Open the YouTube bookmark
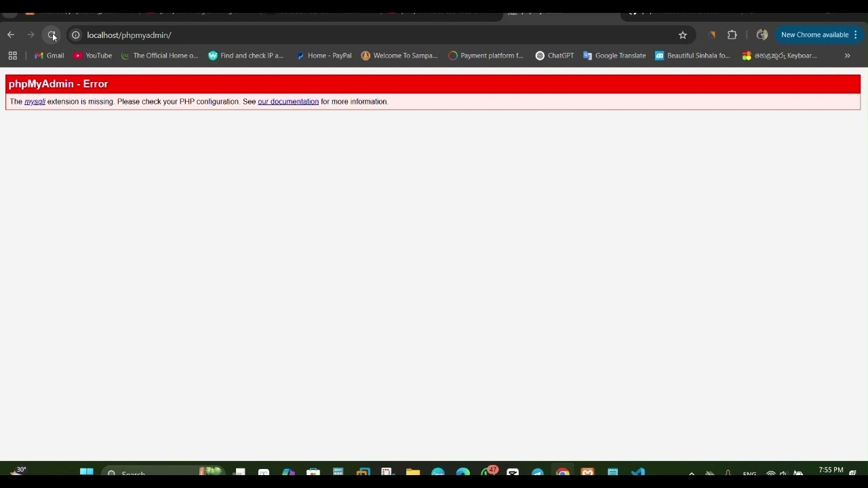 coord(93,56)
